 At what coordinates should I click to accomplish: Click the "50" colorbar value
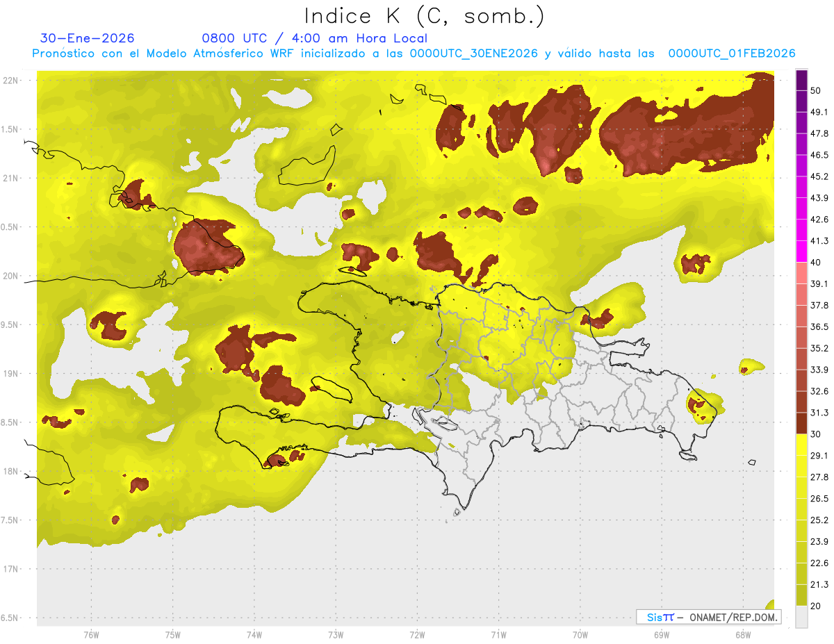click(x=815, y=90)
